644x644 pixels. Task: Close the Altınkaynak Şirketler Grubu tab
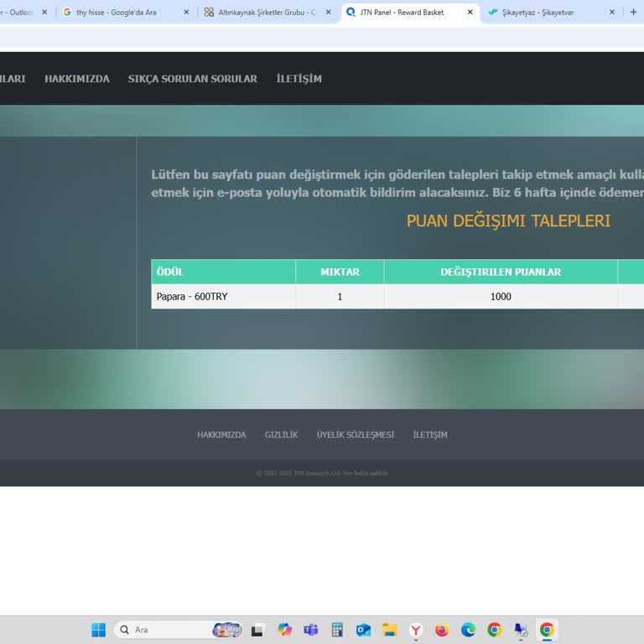pyautogui.click(x=328, y=13)
